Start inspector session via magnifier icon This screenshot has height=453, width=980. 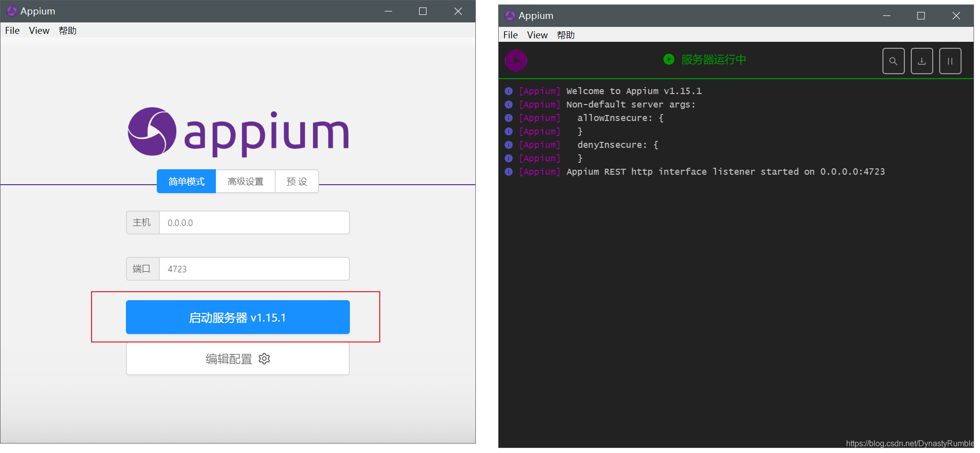[x=893, y=61]
